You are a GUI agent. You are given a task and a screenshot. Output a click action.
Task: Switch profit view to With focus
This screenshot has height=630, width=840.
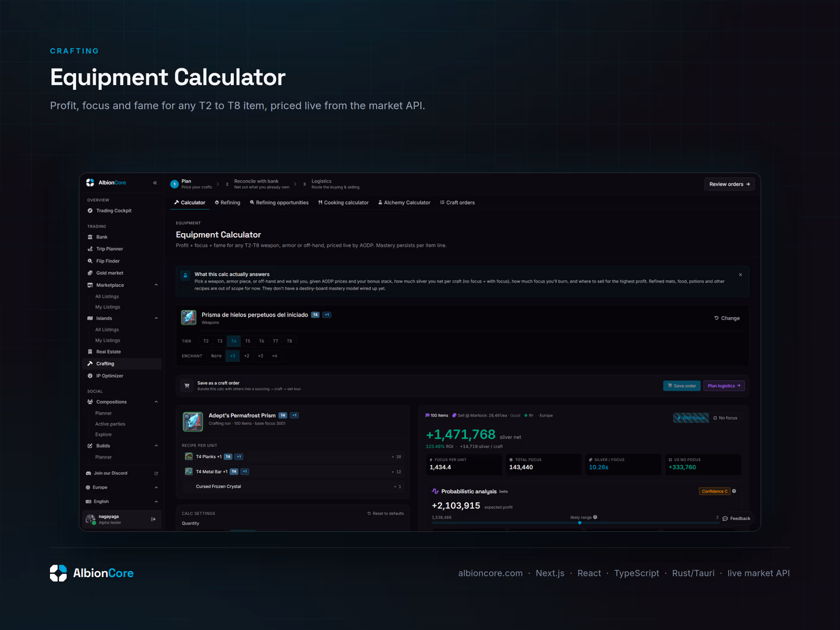coord(691,418)
